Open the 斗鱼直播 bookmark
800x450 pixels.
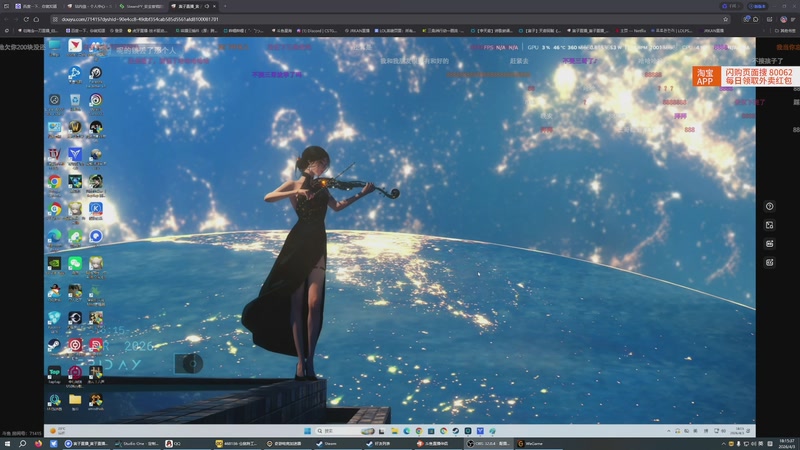point(282,31)
